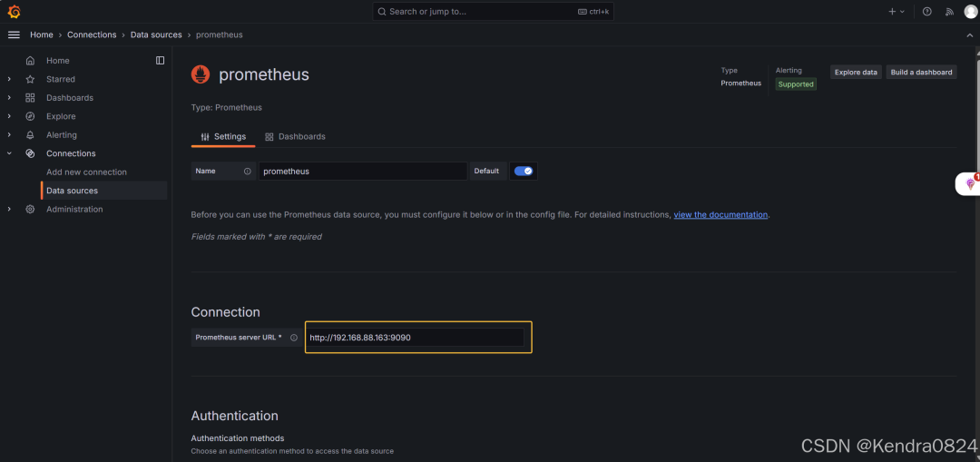The image size is (980, 462).
Task: Expand the Starred section chevron
Action: pos(9,79)
